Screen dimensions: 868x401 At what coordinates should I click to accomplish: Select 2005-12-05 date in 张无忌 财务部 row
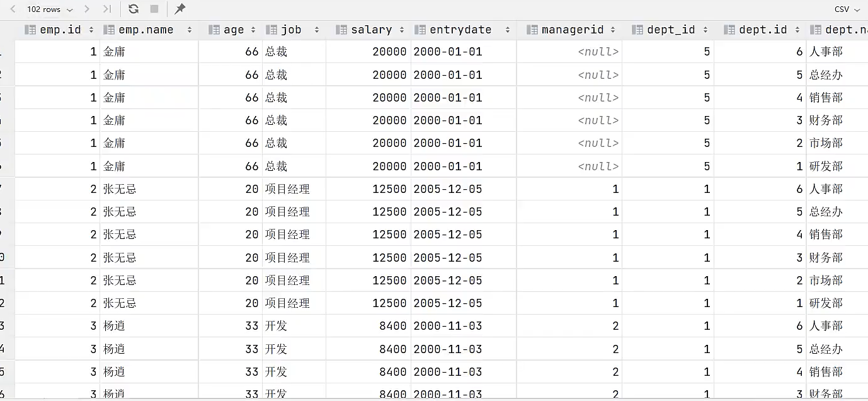pyautogui.click(x=464, y=258)
